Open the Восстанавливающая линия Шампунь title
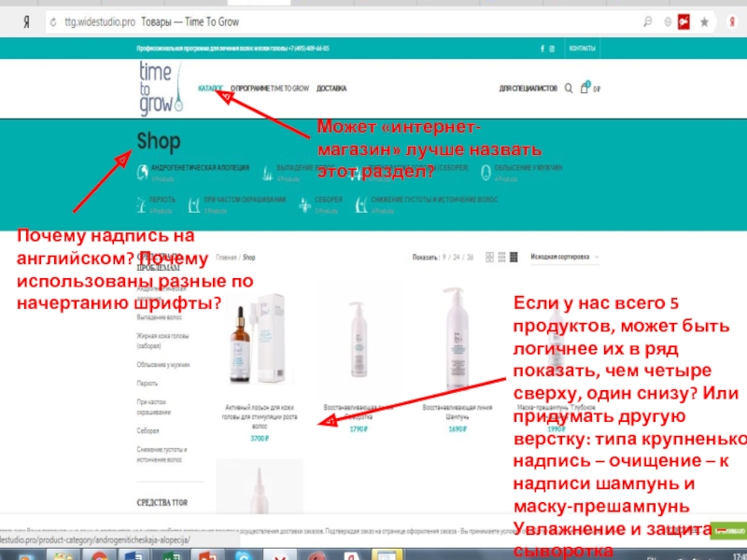Screen dimensions: 747x560 coord(458,412)
